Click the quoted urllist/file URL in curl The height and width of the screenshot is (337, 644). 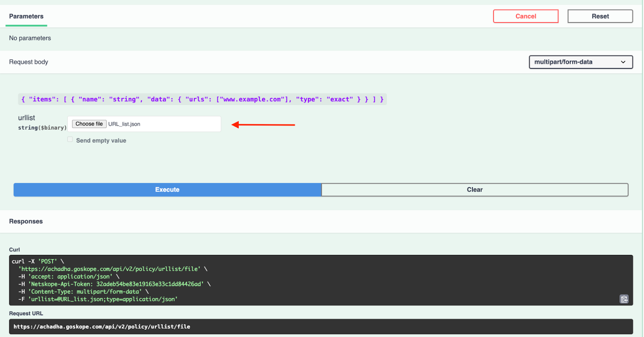click(109, 269)
